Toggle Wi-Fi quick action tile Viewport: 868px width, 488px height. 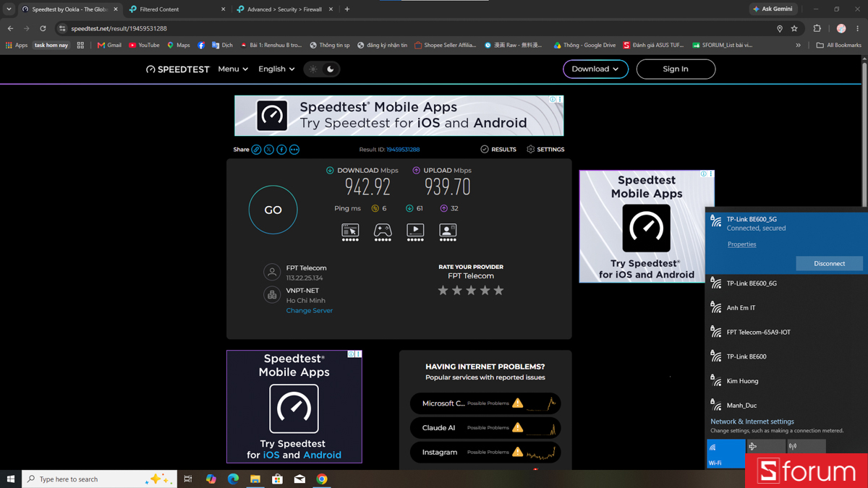pyautogui.click(x=726, y=453)
